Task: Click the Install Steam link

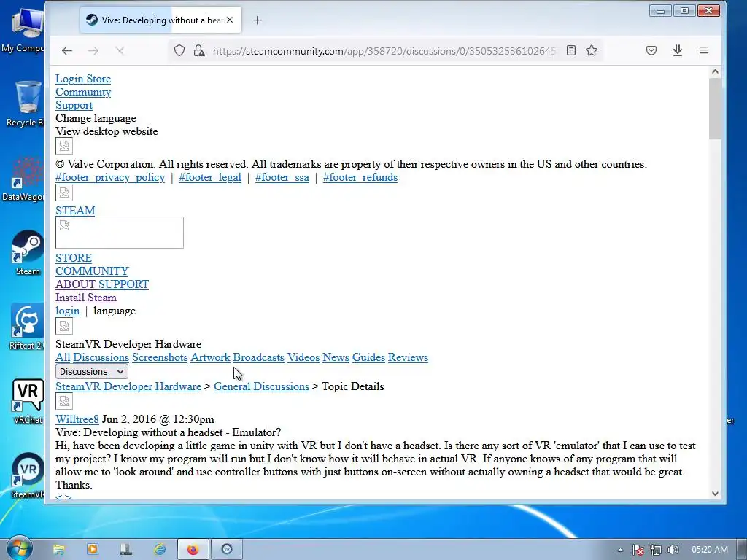Action: coord(86,297)
